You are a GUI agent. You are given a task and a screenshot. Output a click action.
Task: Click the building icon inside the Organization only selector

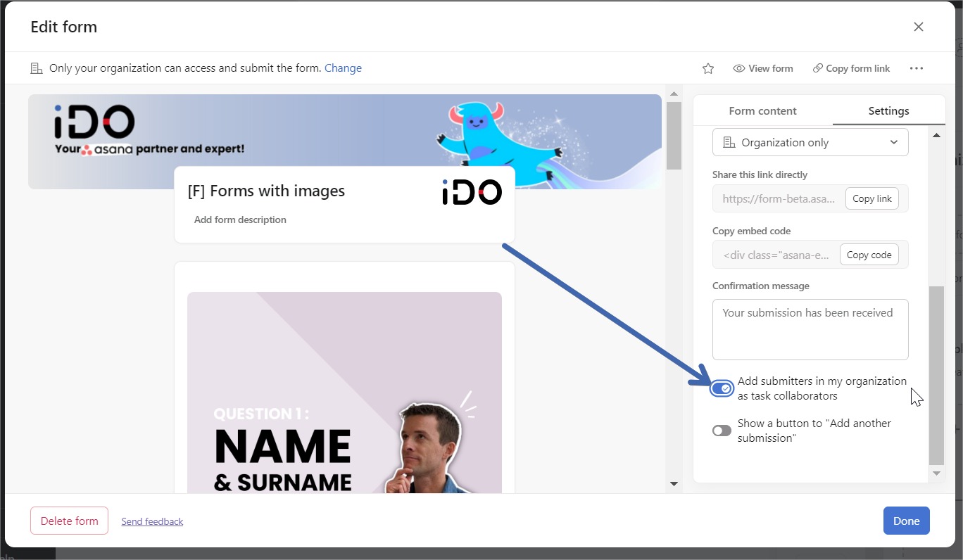(727, 142)
